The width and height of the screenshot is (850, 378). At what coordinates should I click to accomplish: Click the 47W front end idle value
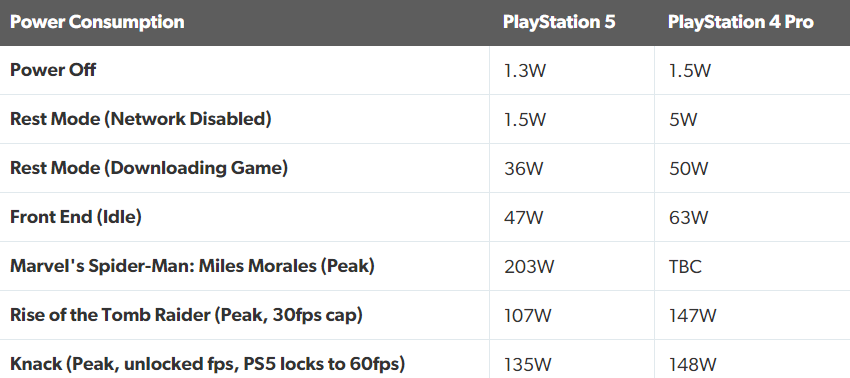523,218
